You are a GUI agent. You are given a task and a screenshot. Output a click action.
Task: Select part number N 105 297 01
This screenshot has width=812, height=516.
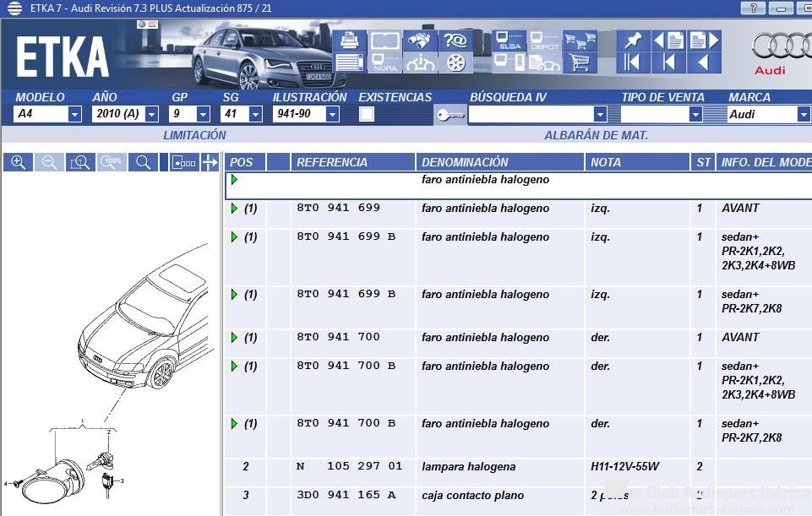[350, 466]
